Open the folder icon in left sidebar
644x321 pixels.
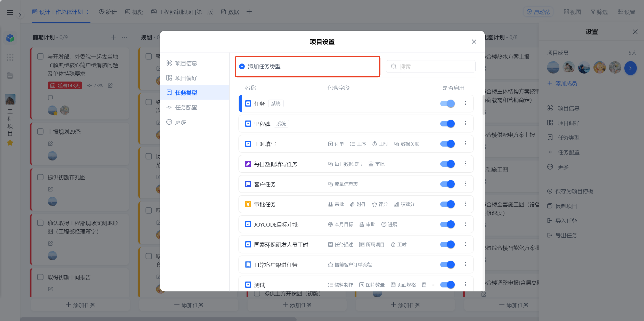[x=10, y=76]
